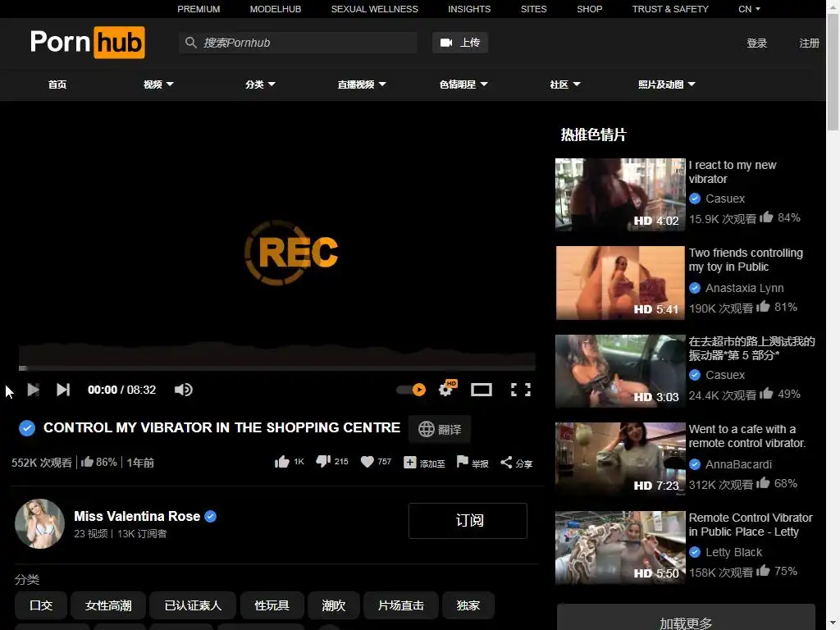Skip to the next video
The width and height of the screenshot is (840, 630).
pos(63,390)
